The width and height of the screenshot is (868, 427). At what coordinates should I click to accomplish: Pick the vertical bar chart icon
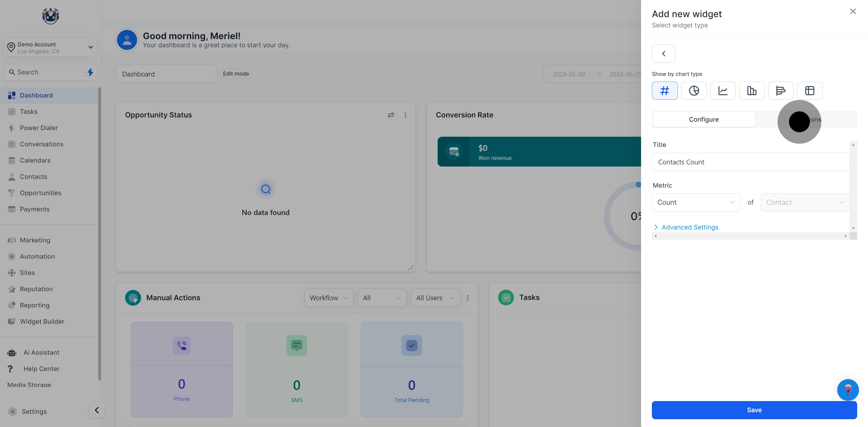pos(752,91)
